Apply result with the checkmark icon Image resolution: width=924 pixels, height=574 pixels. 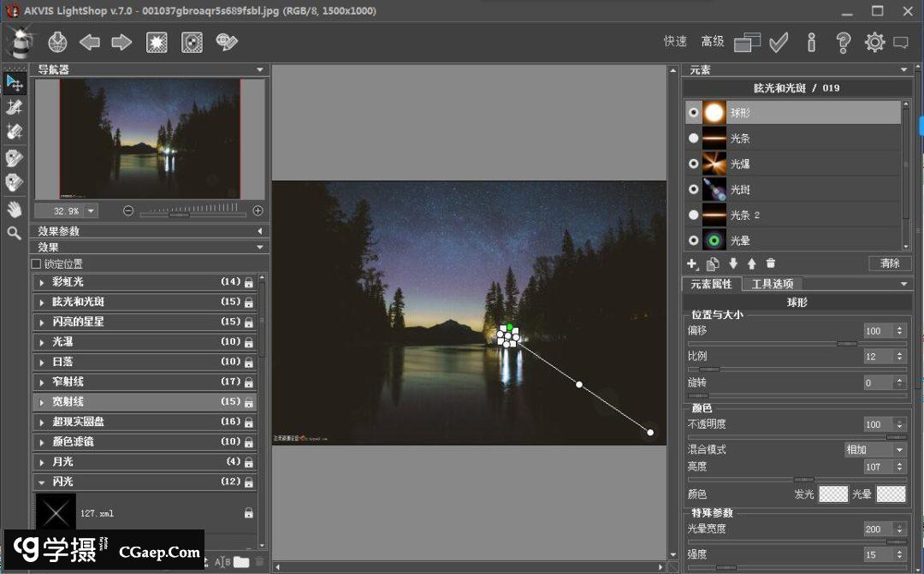click(x=779, y=42)
